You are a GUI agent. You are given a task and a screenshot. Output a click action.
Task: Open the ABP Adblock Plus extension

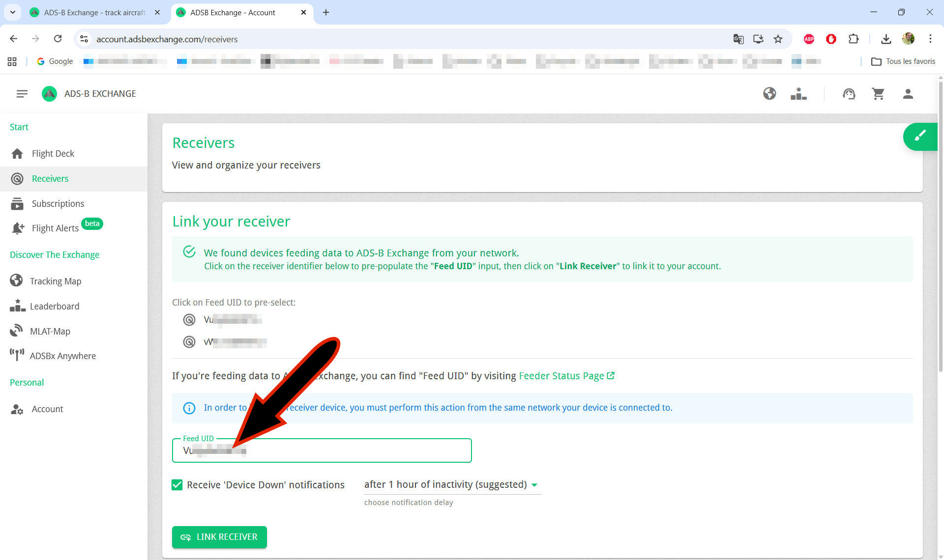(809, 39)
